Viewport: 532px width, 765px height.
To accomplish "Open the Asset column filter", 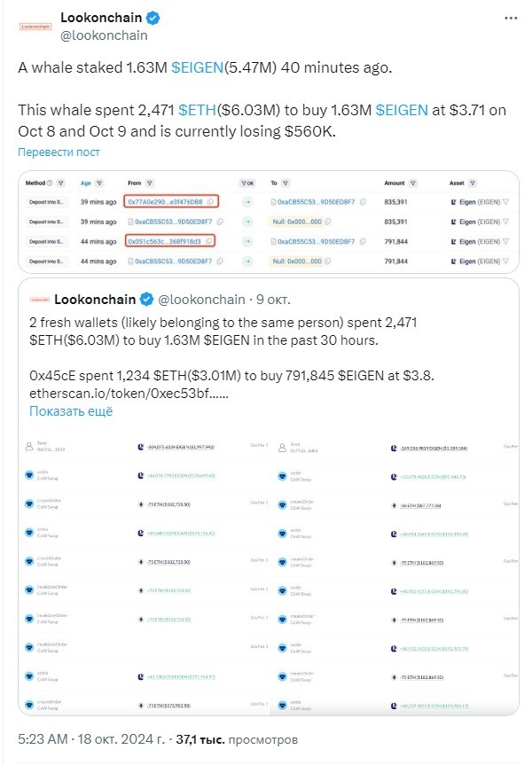I will 472,183.
